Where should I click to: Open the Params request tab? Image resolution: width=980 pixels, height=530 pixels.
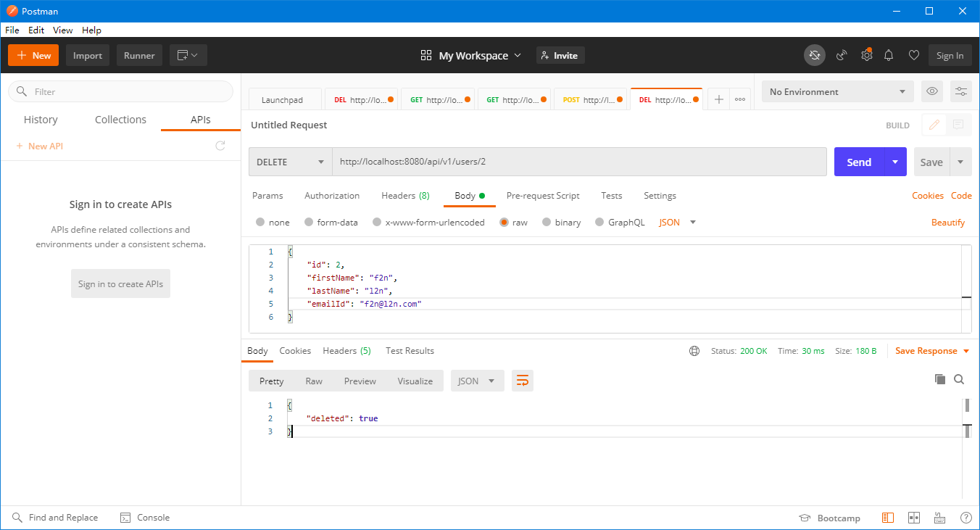pyautogui.click(x=267, y=196)
